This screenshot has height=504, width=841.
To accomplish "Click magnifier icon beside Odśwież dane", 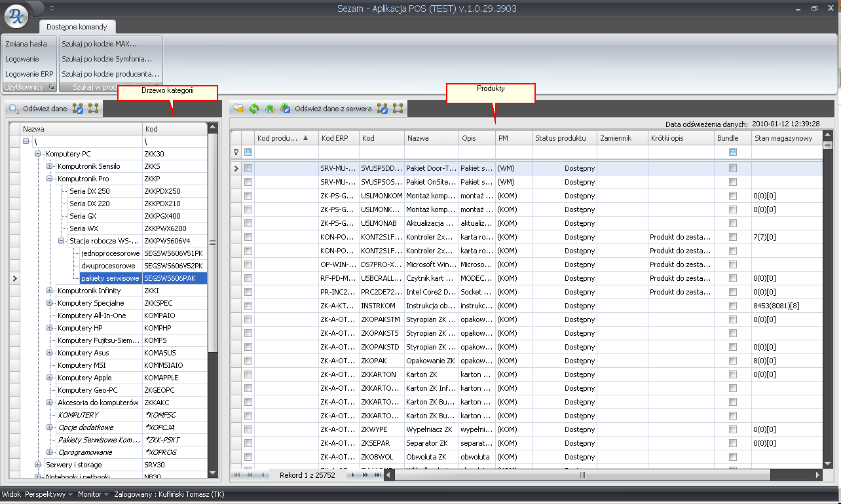I will click(x=14, y=109).
